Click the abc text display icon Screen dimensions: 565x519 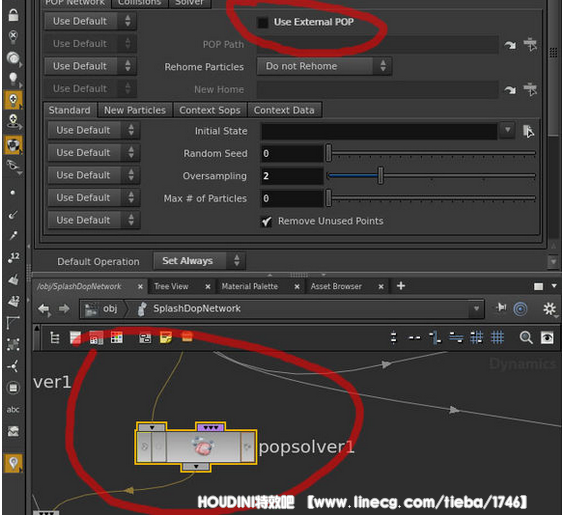[13, 409]
